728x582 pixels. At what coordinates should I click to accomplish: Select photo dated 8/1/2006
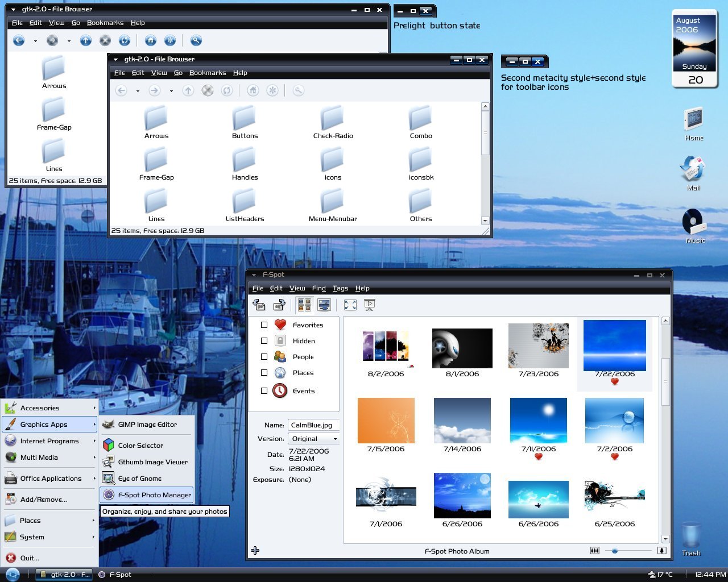click(462, 352)
